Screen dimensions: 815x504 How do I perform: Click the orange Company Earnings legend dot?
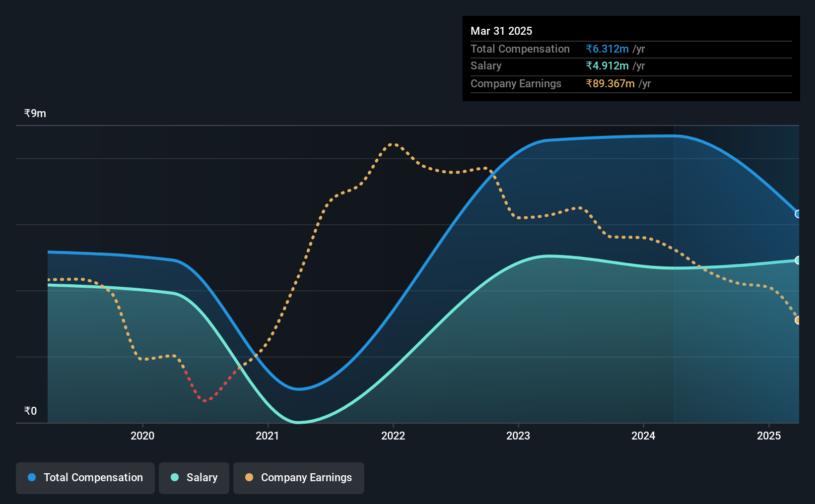[249, 477]
